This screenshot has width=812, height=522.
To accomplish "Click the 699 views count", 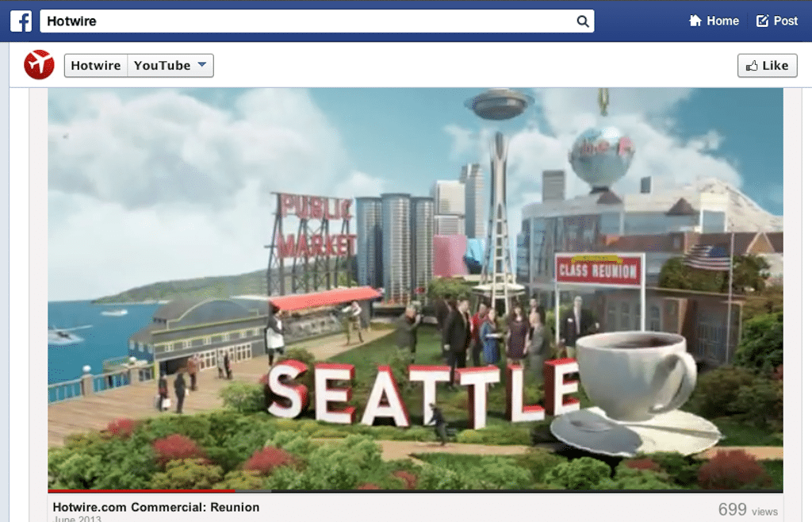I will 748,509.
